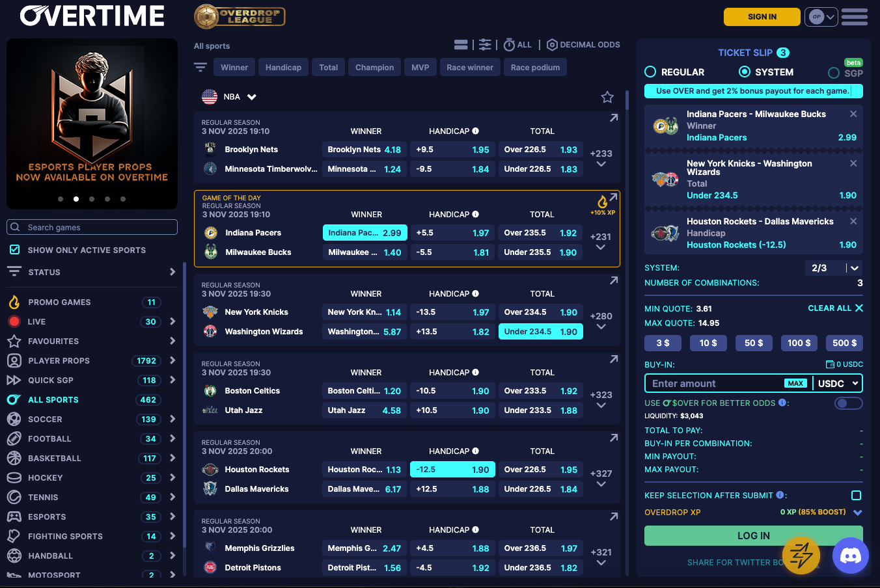Click the Live red dot icon
Image resolution: width=880 pixels, height=588 pixels.
pos(14,321)
